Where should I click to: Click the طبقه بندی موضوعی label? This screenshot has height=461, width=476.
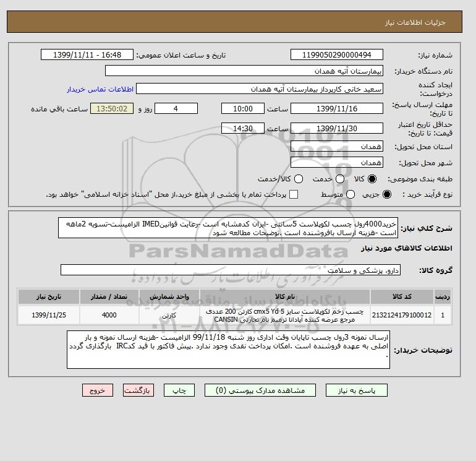[x=420, y=179]
